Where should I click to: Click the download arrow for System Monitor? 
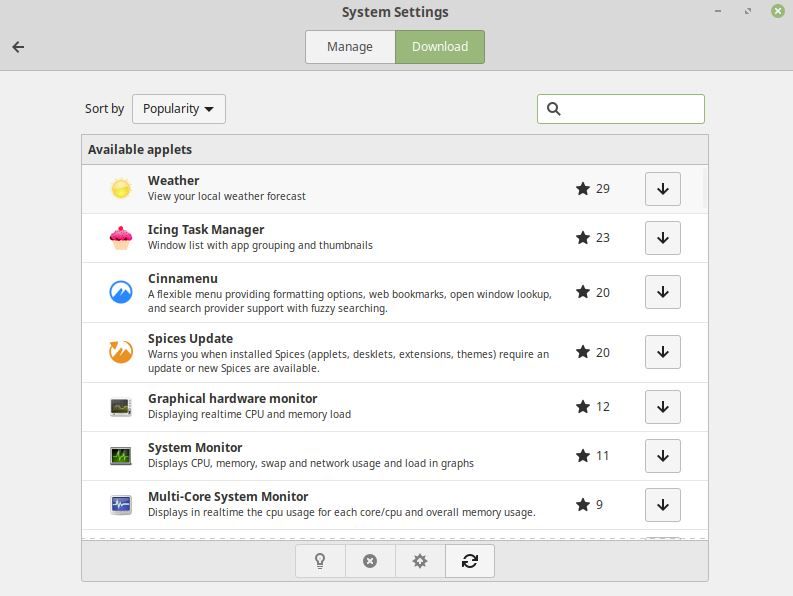point(663,456)
